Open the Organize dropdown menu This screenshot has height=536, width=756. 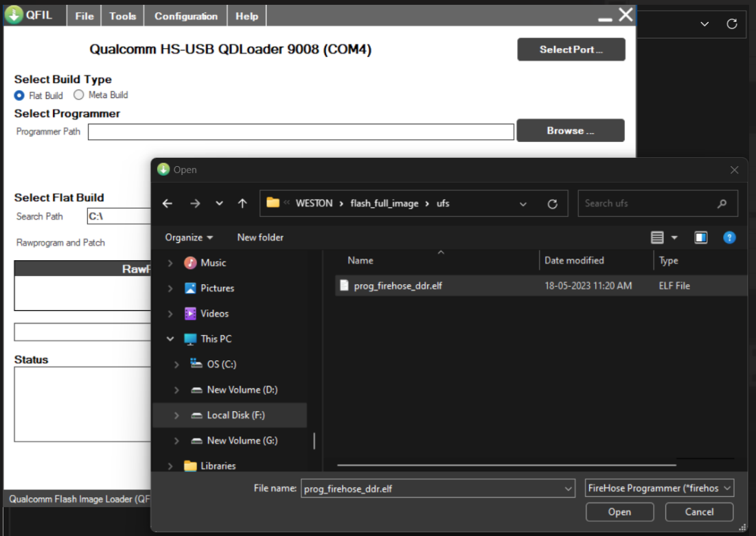click(x=189, y=237)
